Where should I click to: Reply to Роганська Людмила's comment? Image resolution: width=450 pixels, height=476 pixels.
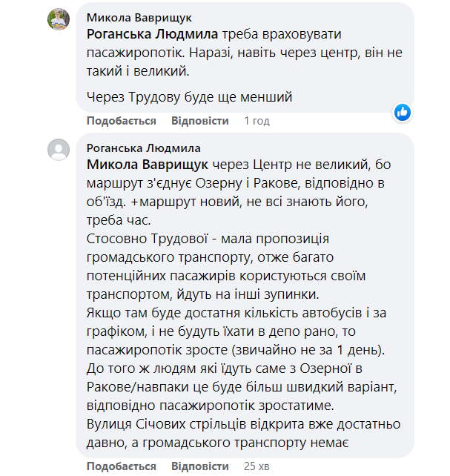(x=200, y=466)
